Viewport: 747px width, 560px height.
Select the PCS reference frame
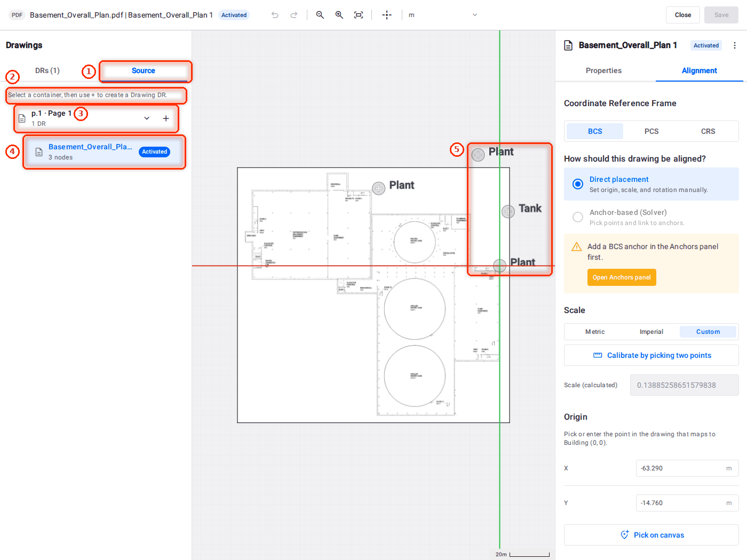tap(651, 131)
